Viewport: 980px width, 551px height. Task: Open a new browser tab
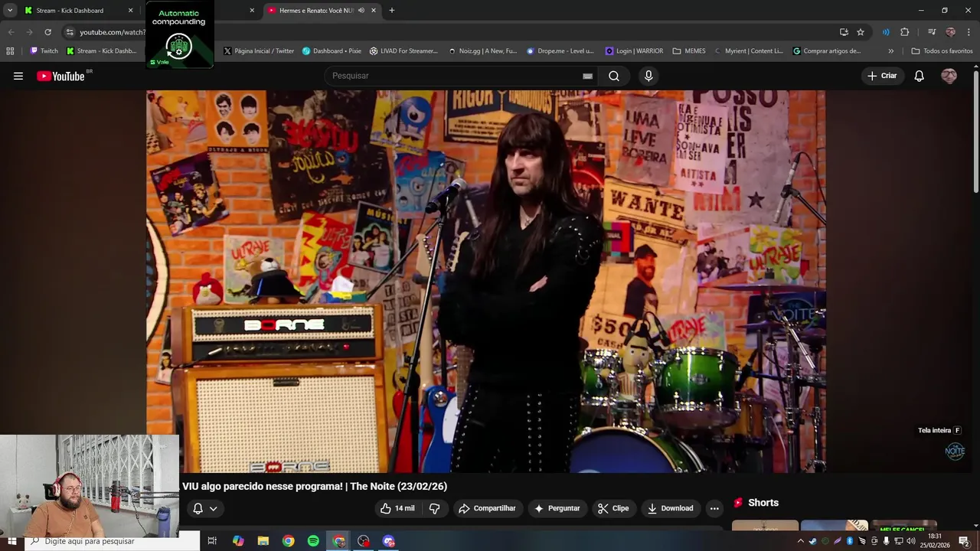tap(392, 11)
